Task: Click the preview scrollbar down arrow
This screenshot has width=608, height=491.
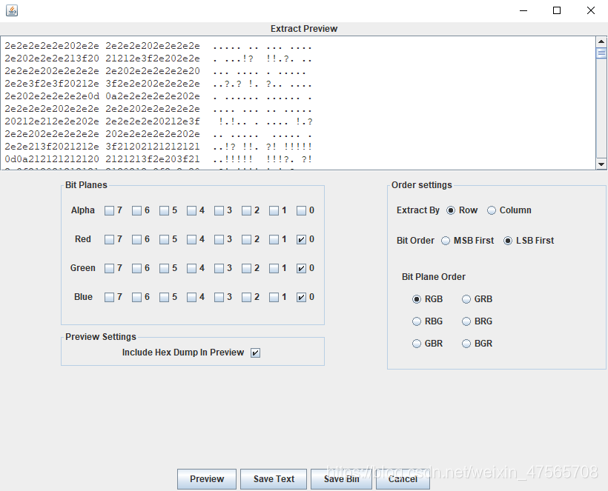Action: [x=601, y=164]
